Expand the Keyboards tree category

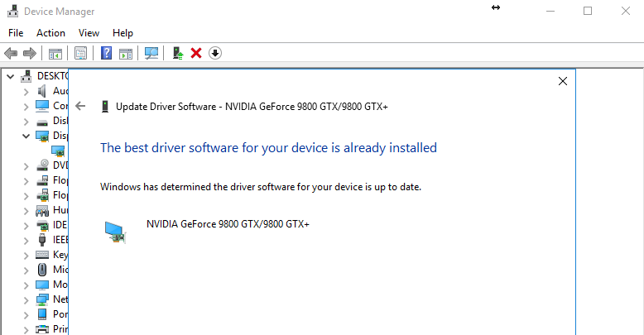(26, 256)
